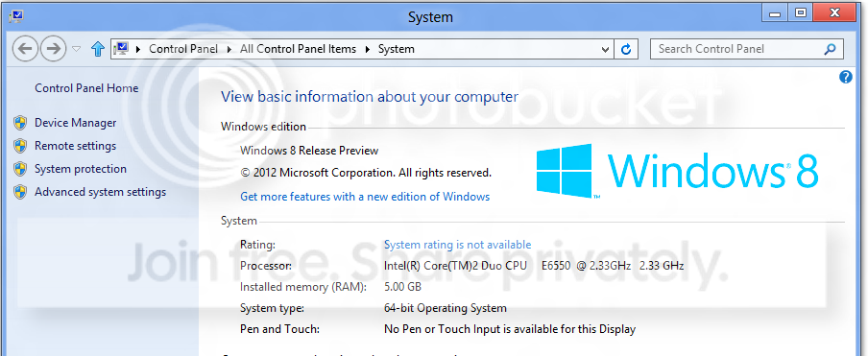The height and width of the screenshot is (356, 868).
Task: Click the 64-bit Operating System value
Action: pos(446,308)
